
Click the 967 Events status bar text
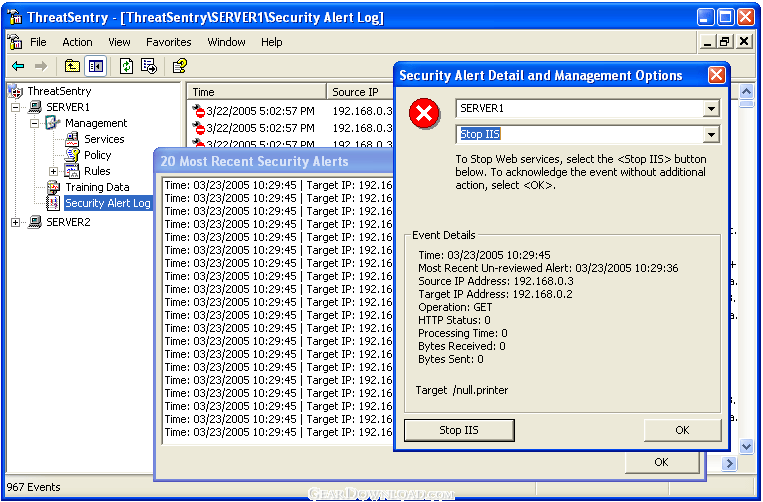[34, 487]
